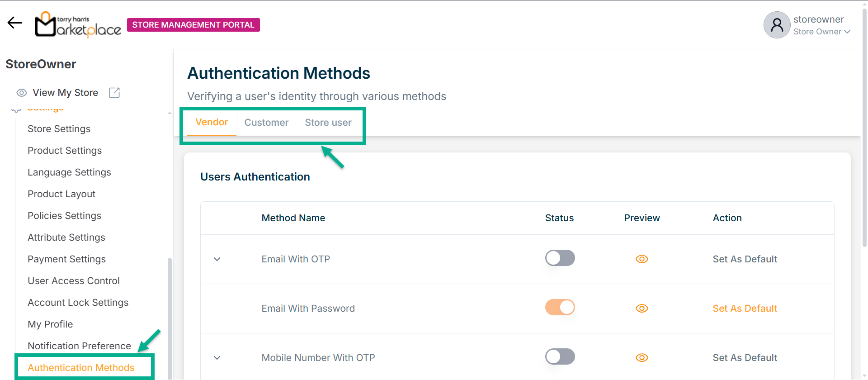Image resolution: width=868 pixels, height=380 pixels.
Task: Expand the Mobile Number With OTP row
Action: point(217,358)
